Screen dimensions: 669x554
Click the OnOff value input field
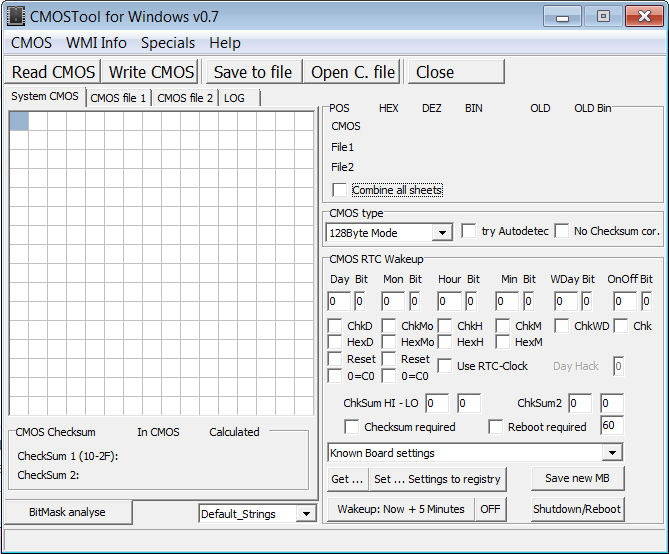coord(625,301)
